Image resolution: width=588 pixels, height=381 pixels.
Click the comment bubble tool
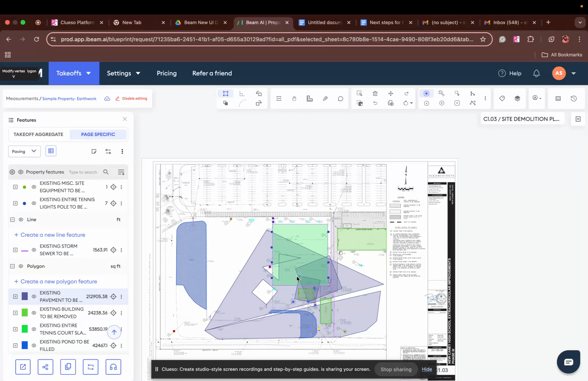click(340, 99)
